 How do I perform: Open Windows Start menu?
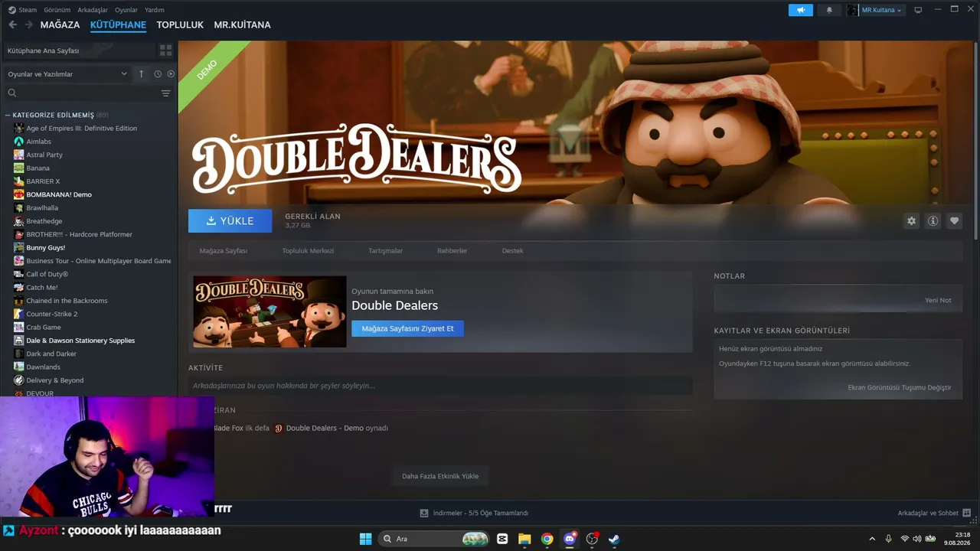click(365, 539)
